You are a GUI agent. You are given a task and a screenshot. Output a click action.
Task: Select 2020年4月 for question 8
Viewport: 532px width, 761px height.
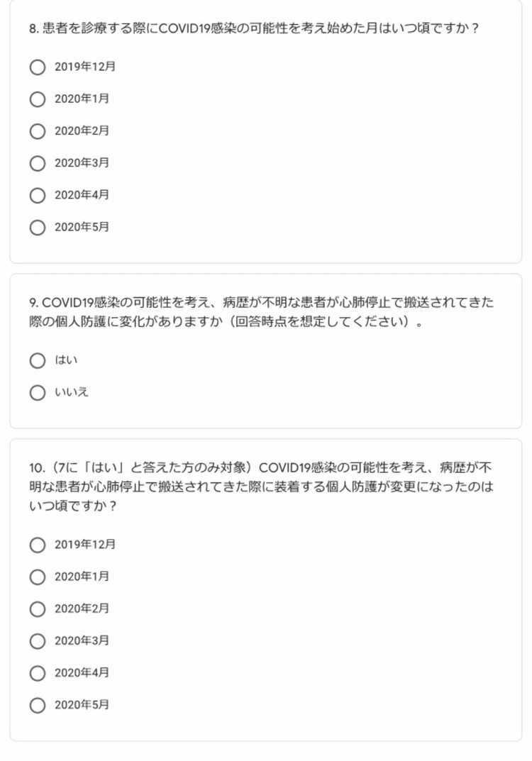[38, 195]
